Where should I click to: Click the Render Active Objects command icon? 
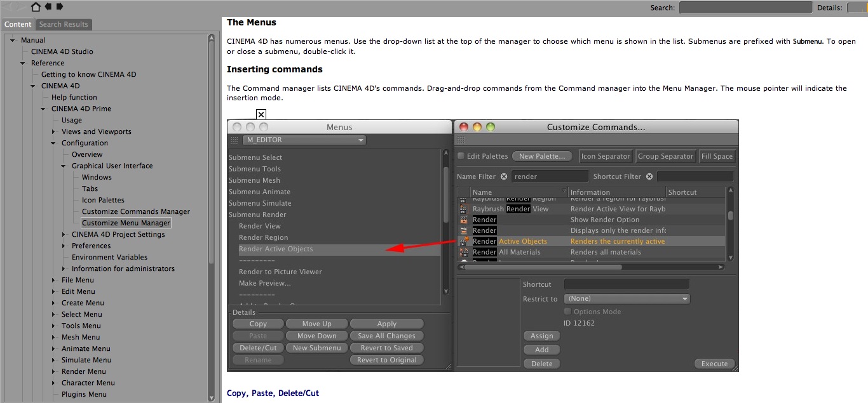coord(464,241)
